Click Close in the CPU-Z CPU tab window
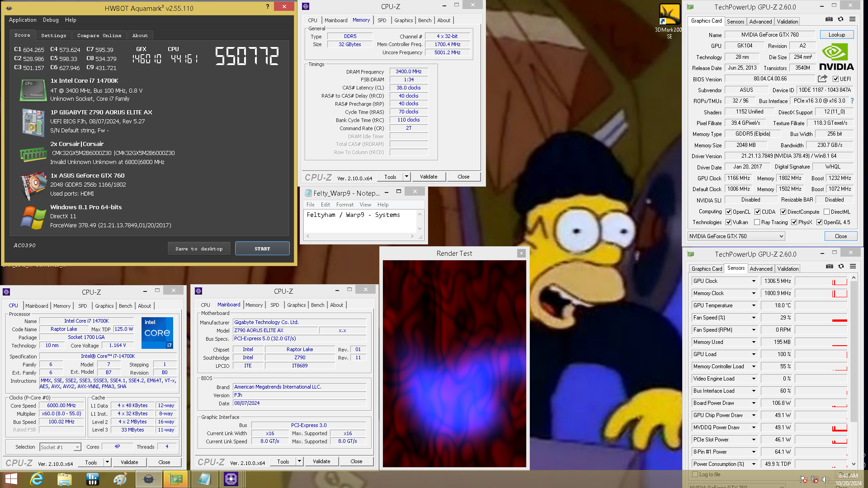 point(164,462)
